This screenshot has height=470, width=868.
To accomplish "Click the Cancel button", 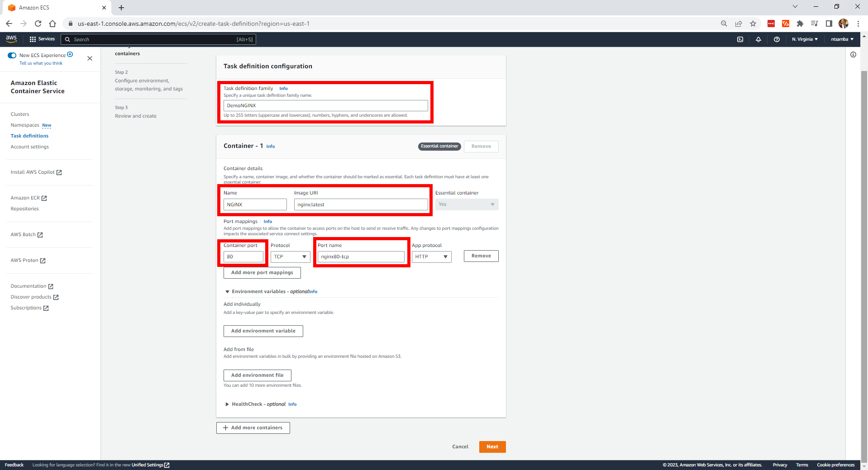I will click(x=460, y=447).
